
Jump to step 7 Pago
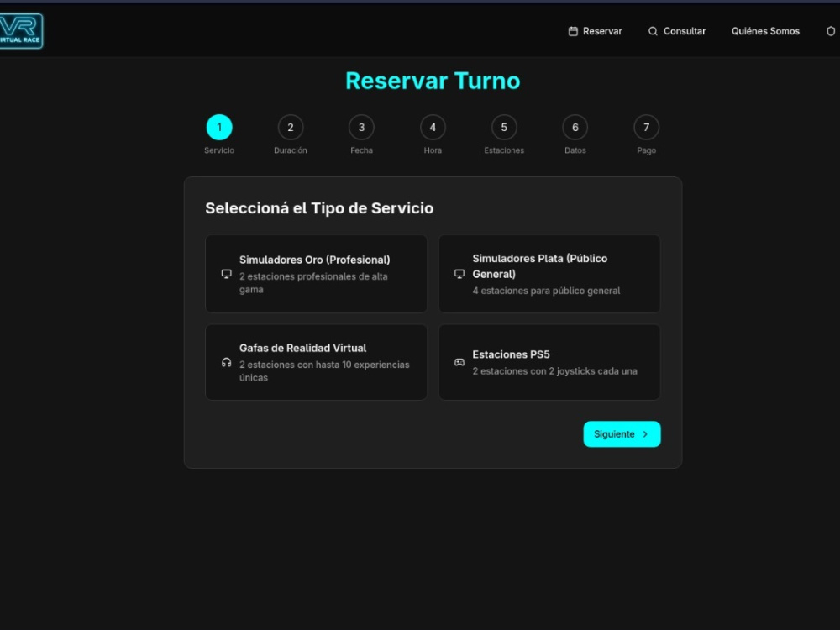click(x=647, y=128)
